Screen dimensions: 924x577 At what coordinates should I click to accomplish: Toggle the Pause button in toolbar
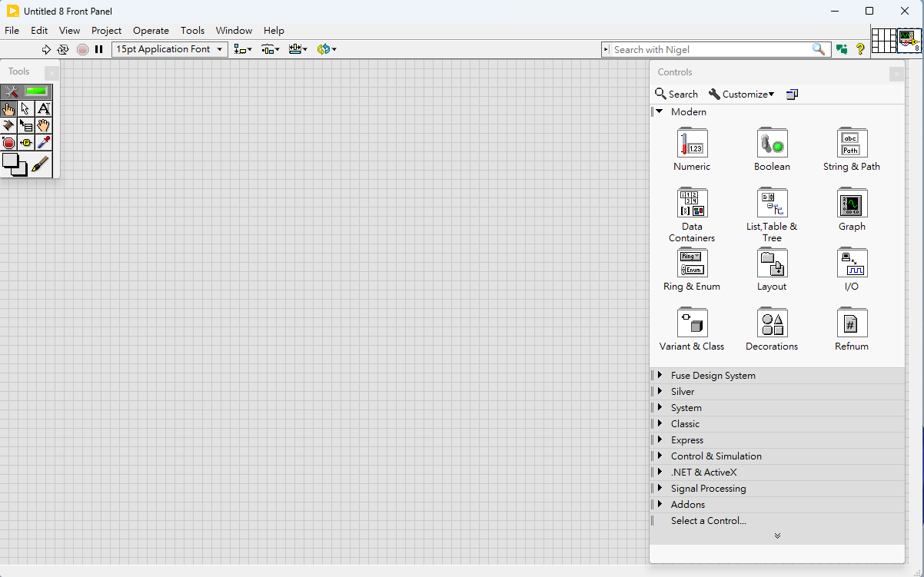99,49
